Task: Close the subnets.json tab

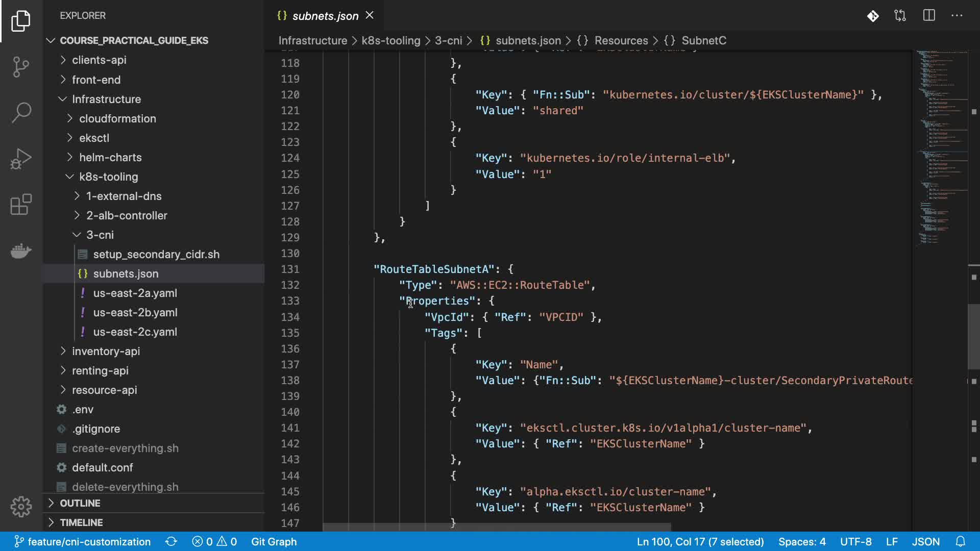Action: click(x=370, y=16)
